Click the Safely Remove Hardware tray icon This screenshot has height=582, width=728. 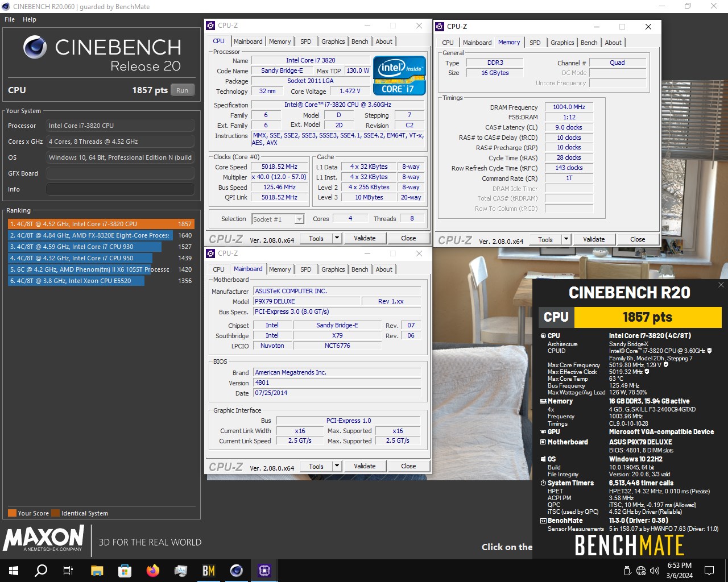click(627, 571)
